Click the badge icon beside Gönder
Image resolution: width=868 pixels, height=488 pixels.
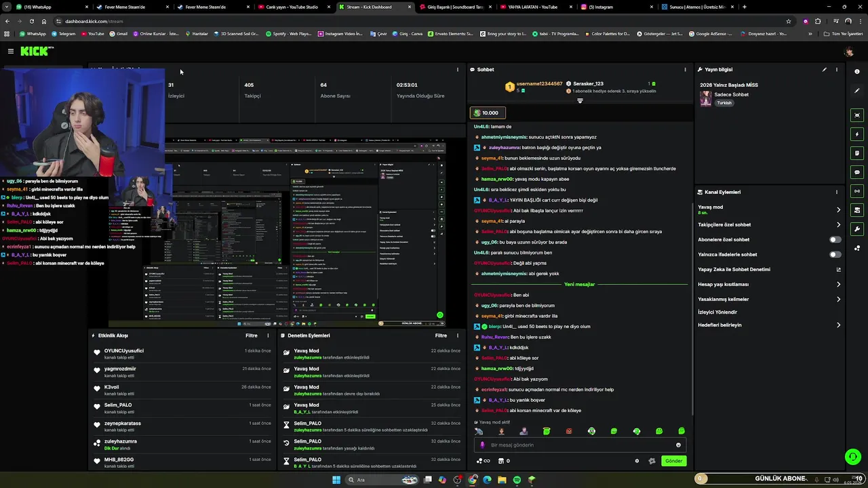click(x=652, y=461)
